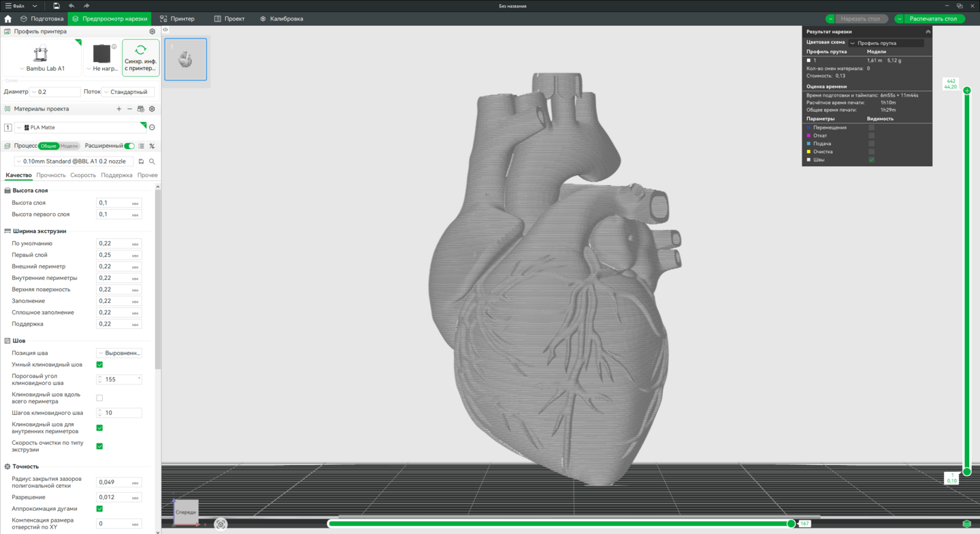The image size is (980, 534).
Task: Open the Прочность settings tab
Action: [x=51, y=175]
